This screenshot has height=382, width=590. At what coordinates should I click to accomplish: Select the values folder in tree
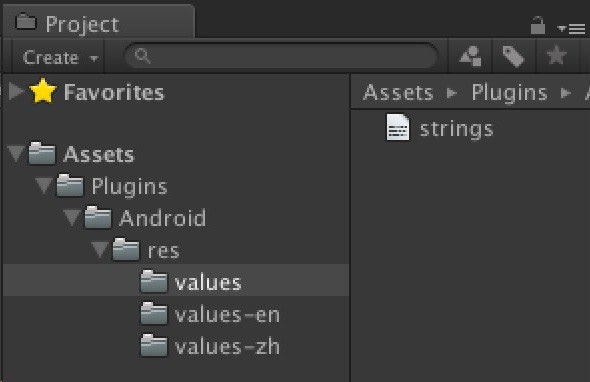(x=176, y=281)
